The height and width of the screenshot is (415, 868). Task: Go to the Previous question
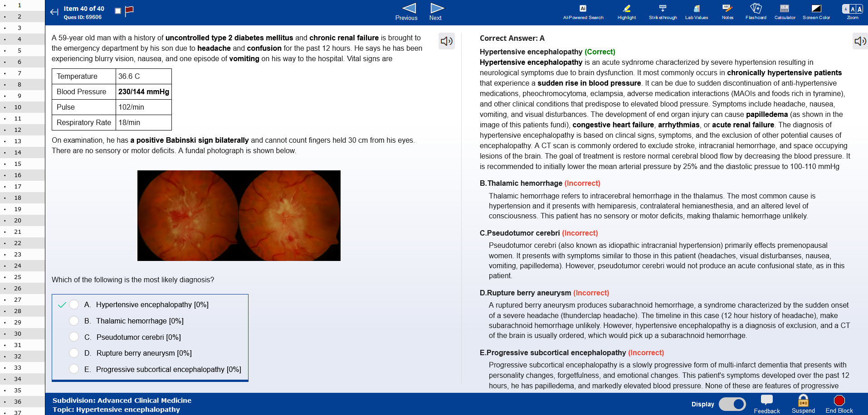(x=407, y=12)
